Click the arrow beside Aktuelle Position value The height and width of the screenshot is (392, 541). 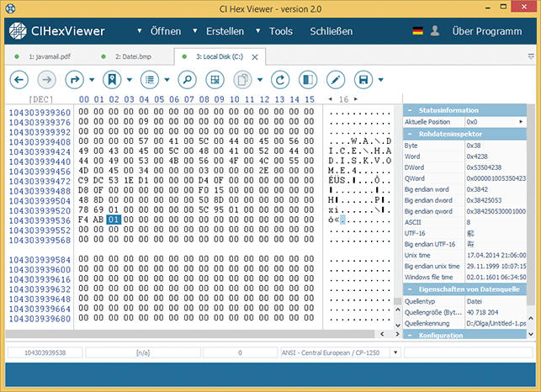tap(521, 122)
